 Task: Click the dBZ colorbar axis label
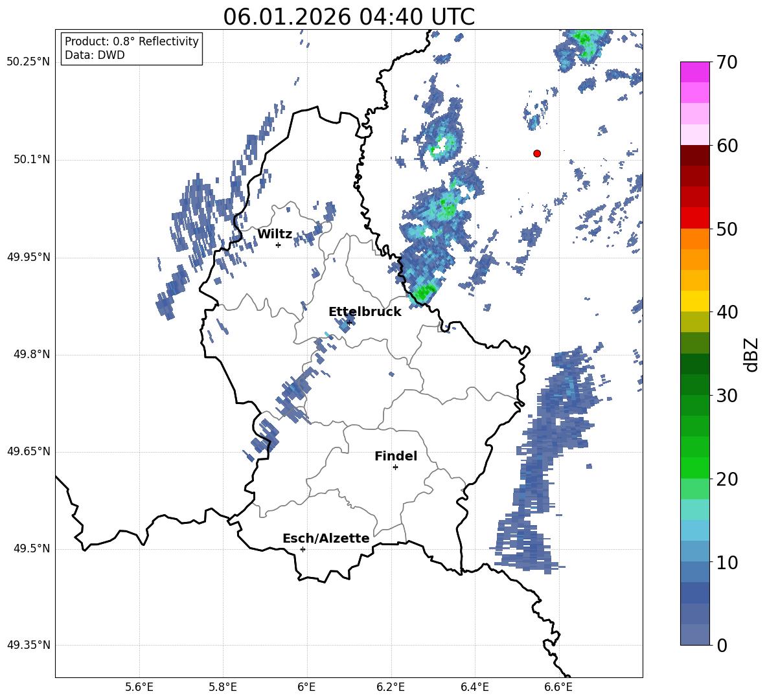point(752,354)
